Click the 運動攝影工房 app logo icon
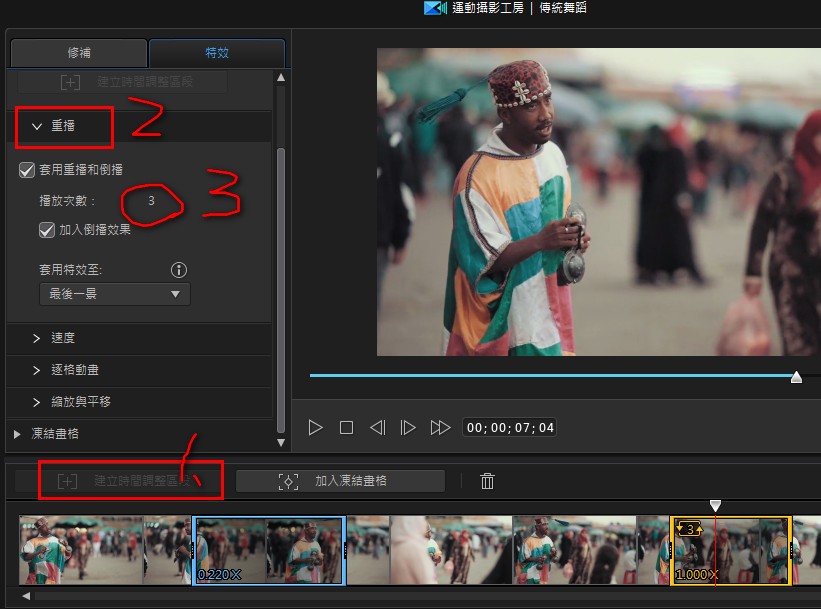The image size is (821, 609). coord(435,8)
